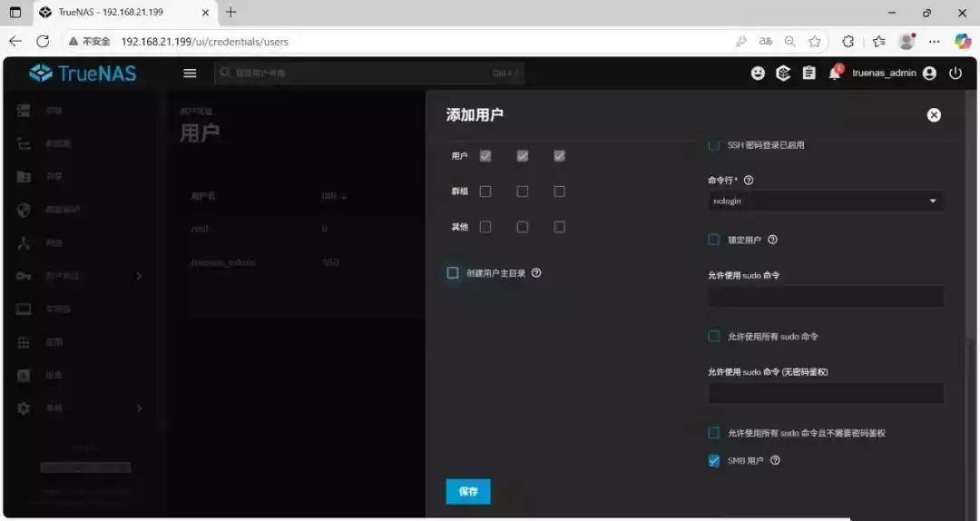Open the alerts bell icon
Viewport: 980px width, 521px height.
pyautogui.click(x=835, y=72)
